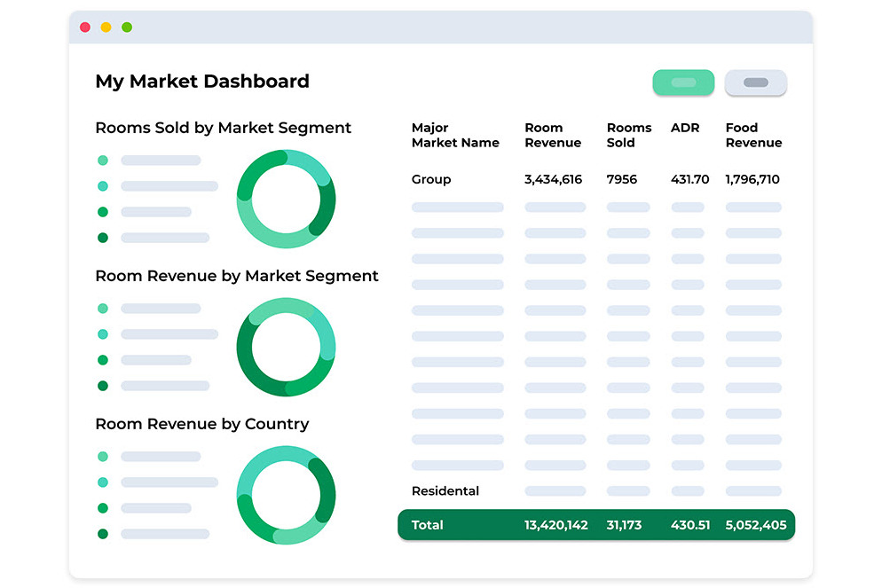Sort table by ADR column header

click(685, 128)
